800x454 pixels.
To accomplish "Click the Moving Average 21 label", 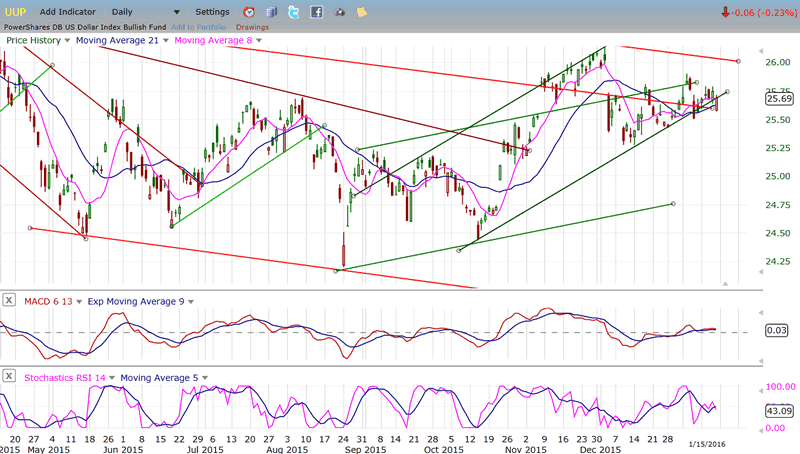I will [117, 40].
